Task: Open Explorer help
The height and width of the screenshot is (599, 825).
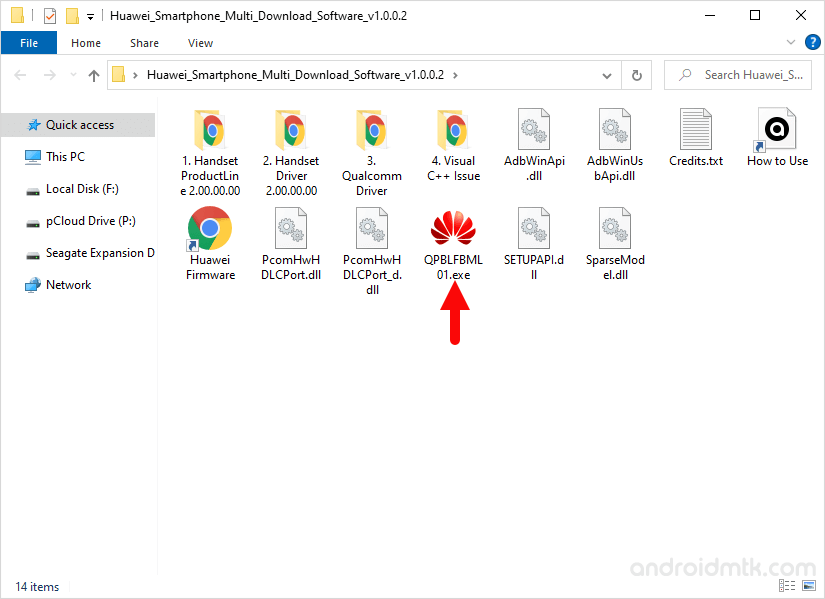Action: coord(812,42)
